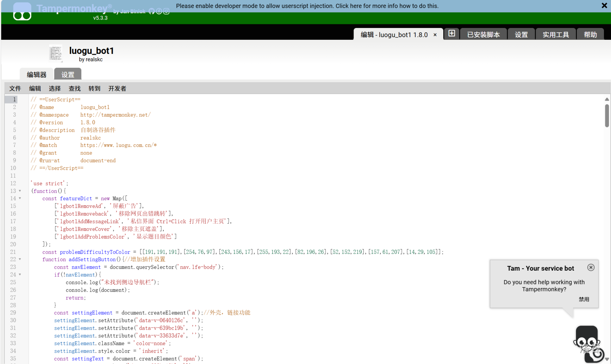Viewport: 611px width, 364px height.
Task: Open the 选择 menu
Action: coord(55,88)
